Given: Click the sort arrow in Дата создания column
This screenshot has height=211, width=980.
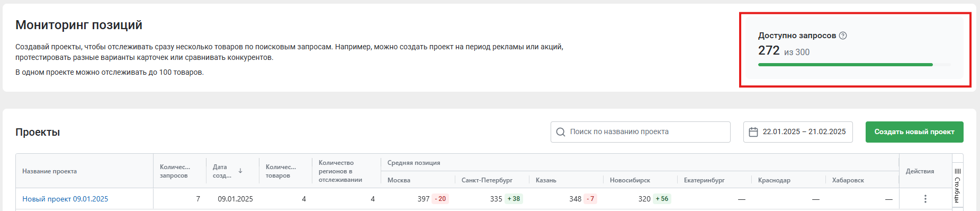Looking at the screenshot, I should (240, 171).
